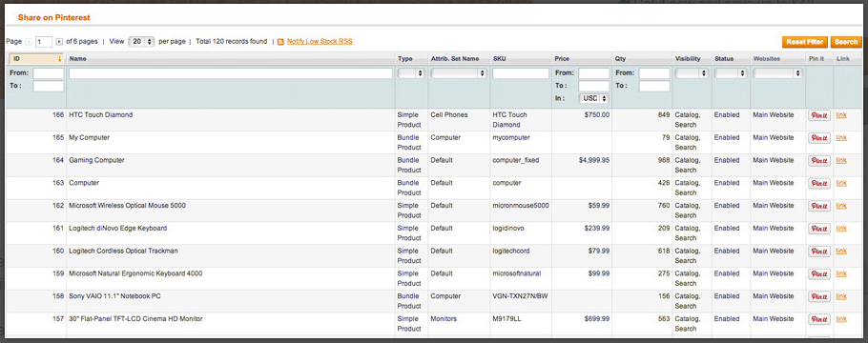Open the Notify Low Stock RSS link
The width and height of the screenshot is (868, 343).
point(320,42)
